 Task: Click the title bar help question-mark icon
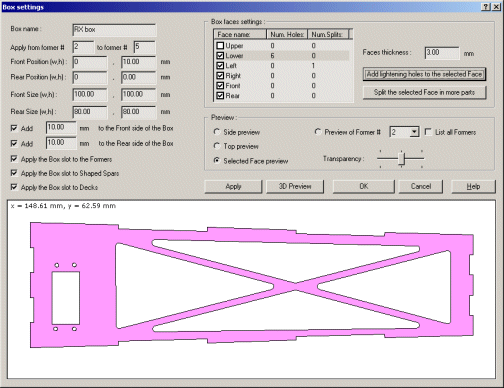click(x=486, y=7)
